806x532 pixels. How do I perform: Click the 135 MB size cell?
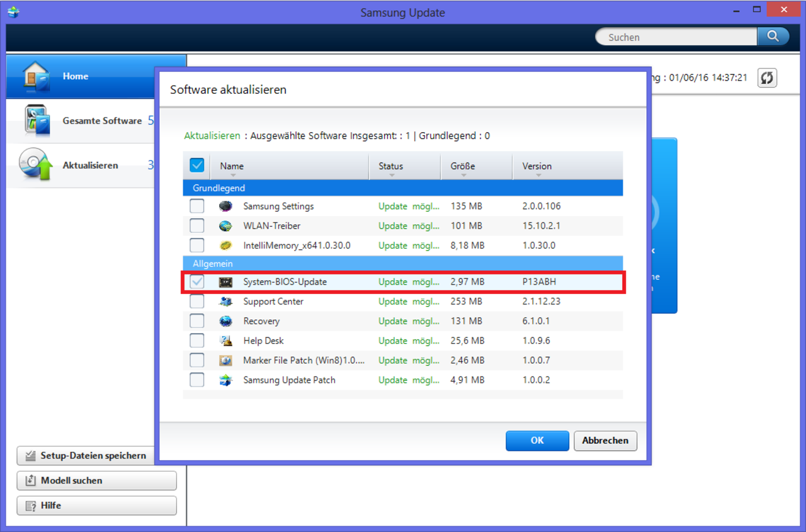pyautogui.click(x=467, y=206)
